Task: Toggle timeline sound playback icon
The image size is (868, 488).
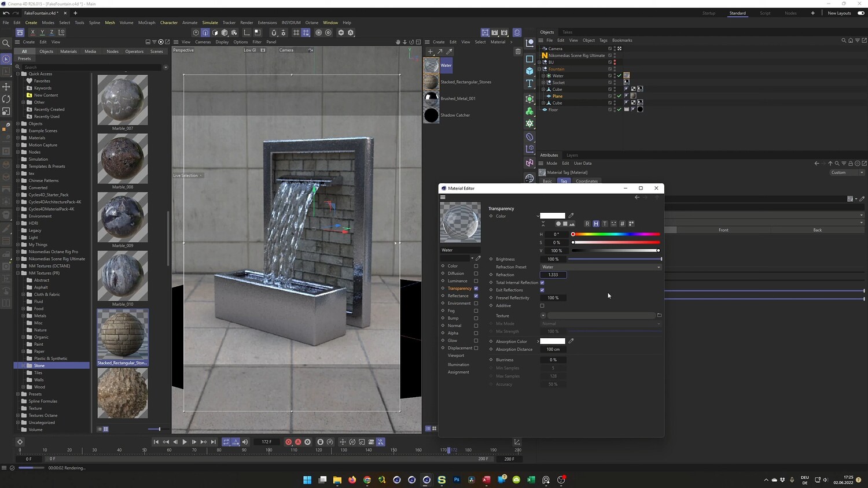Action: tap(245, 442)
